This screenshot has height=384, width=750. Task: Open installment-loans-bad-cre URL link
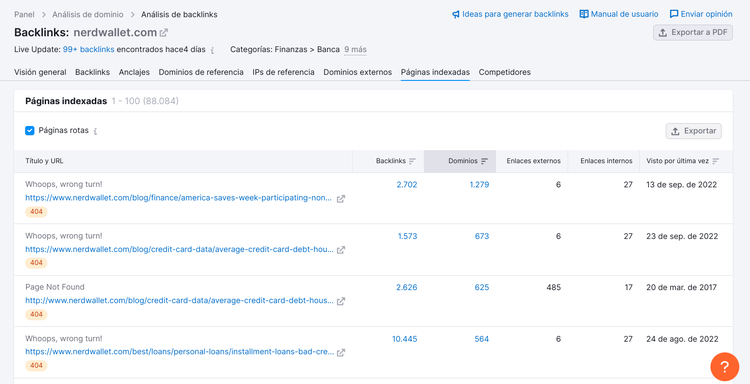coord(180,352)
